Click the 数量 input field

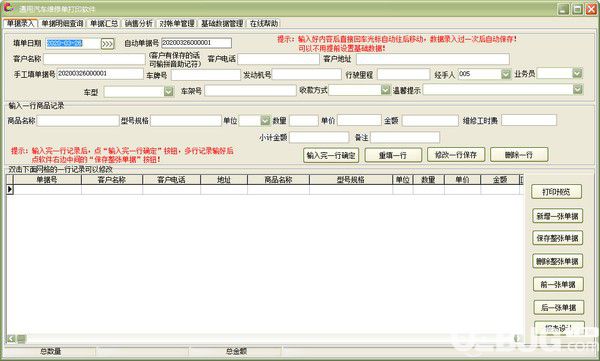tap(304, 121)
